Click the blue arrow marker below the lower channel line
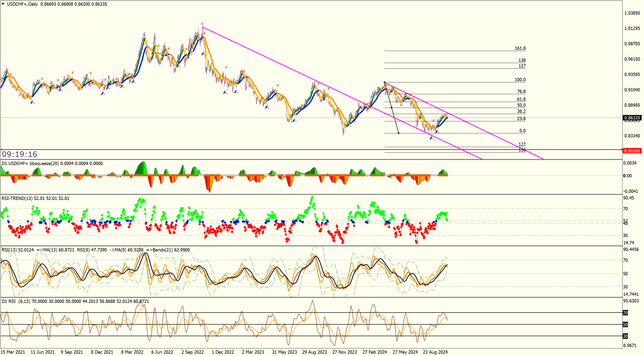The image size is (644, 356). [x=432, y=138]
